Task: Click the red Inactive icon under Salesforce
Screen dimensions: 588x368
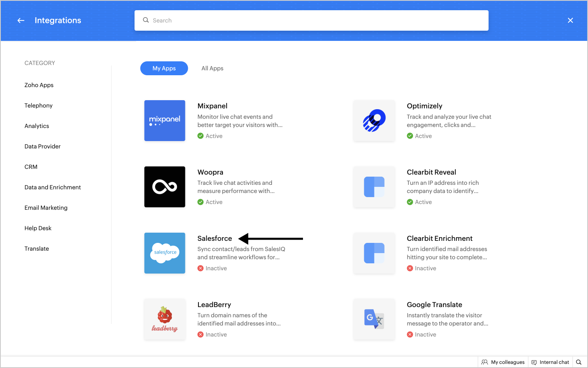Action: [200, 268]
